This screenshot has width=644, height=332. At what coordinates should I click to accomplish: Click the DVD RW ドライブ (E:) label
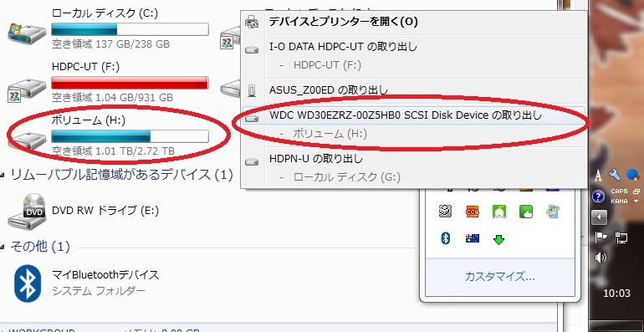tap(105, 211)
